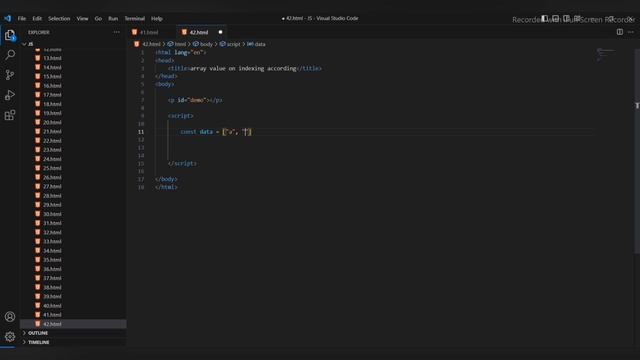Viewport: 640px width, 360px height.
Task: Open the Extensions view
Action: [10, 115]
